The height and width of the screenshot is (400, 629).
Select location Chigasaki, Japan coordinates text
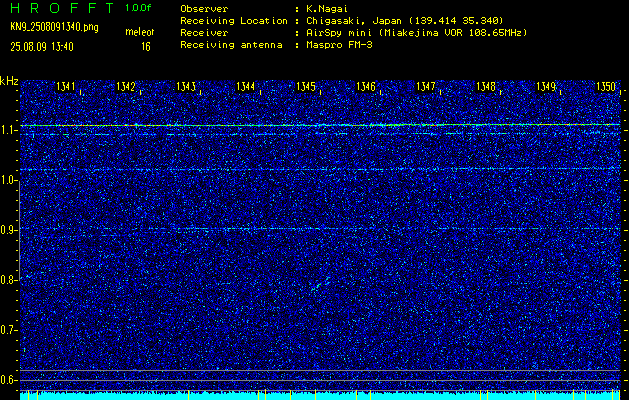(x=404, y=21)
